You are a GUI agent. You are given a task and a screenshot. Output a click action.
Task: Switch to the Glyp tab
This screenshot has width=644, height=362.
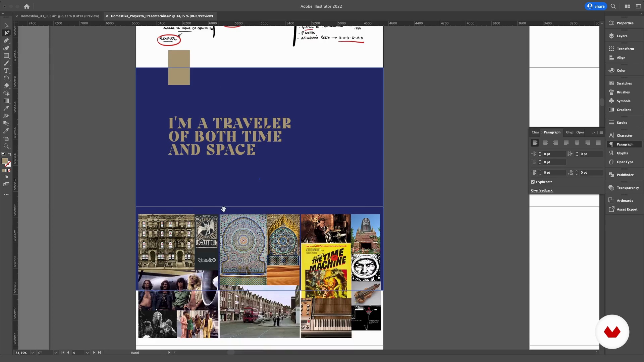click(570, 132)
